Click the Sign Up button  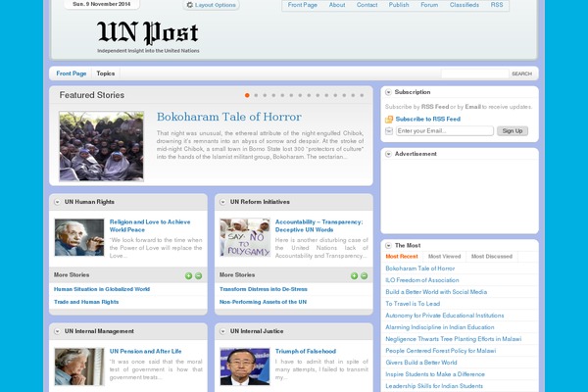click(513, 131)
